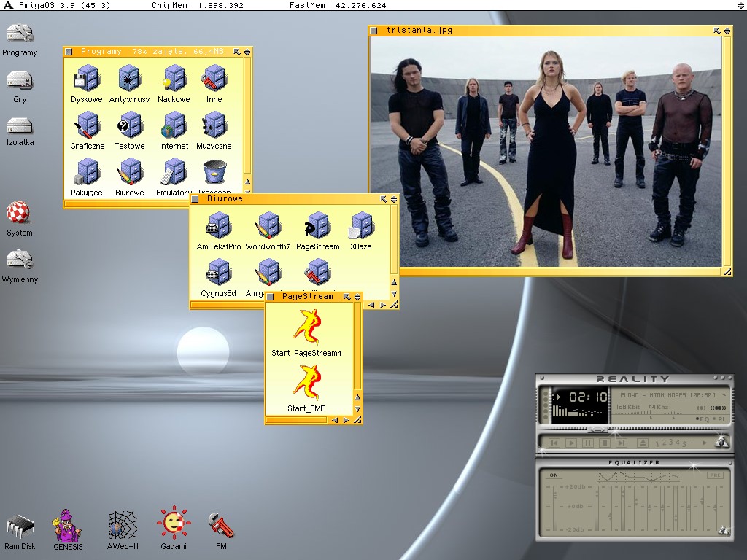
Task: Skip to the next track
Action: [x=622, y=443]
